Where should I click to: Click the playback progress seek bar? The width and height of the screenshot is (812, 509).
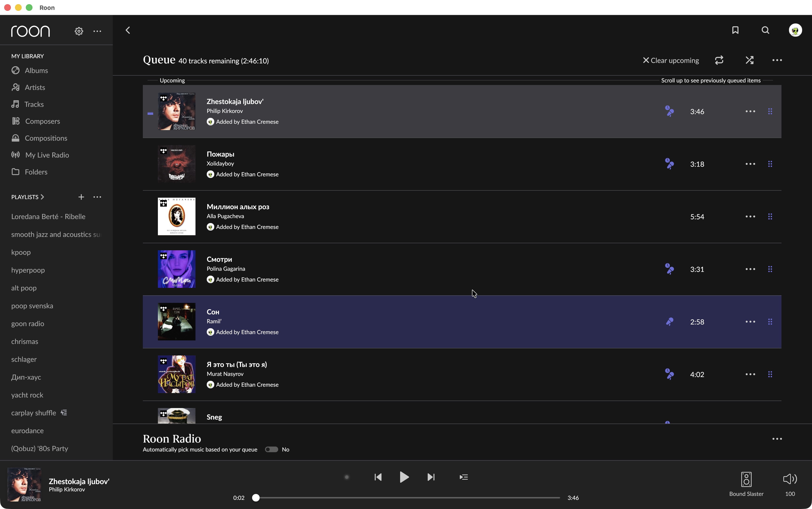407,497
